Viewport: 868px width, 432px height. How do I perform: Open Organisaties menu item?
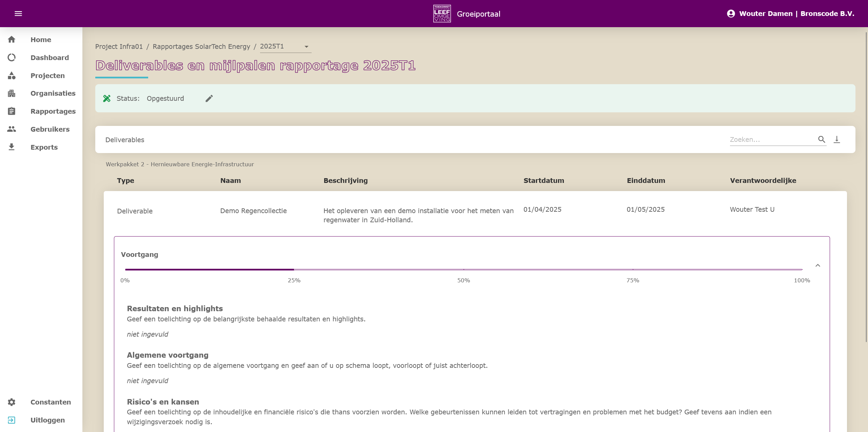pos(53,93)
